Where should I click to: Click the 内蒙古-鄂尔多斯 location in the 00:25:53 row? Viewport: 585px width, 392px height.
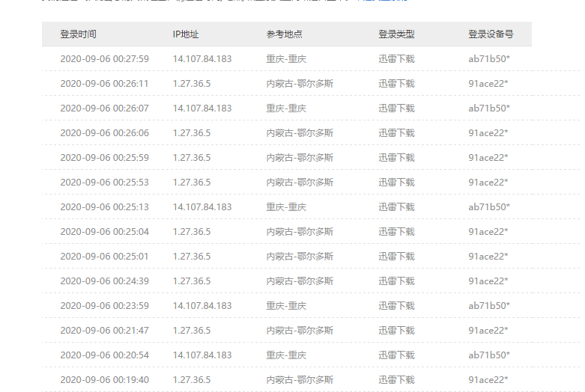(x=300, y=183)
